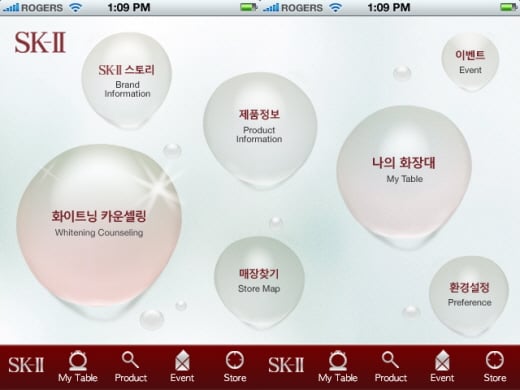Image resolution: width=520 pixels, height=390 pixels.
Task: Tap SK-II home tab in left tab bar
Action: [x=26, y=365]
